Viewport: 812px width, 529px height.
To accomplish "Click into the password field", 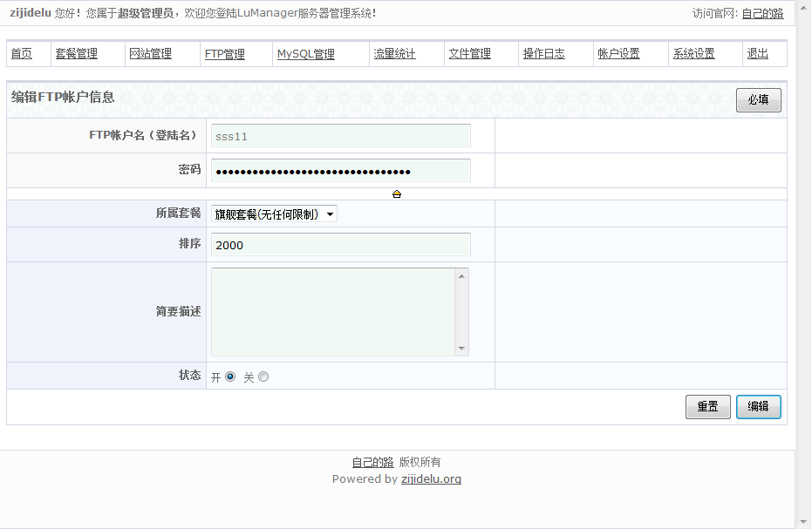I will point(340,171).
